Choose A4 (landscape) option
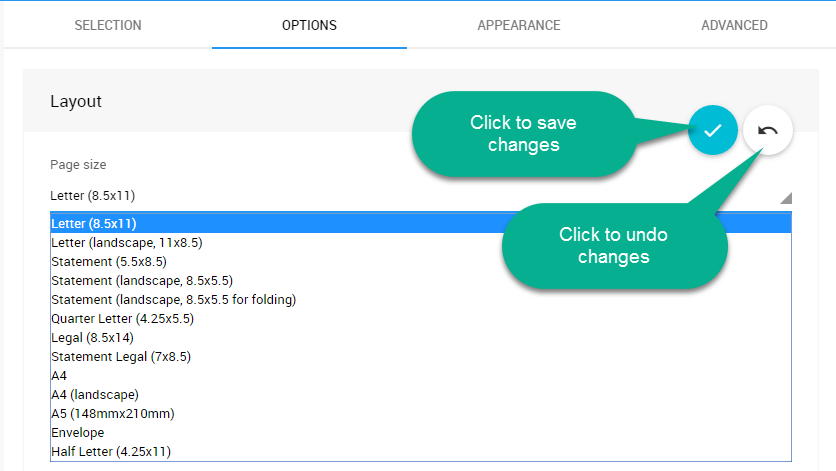836x471 pixels. [95, 394]
